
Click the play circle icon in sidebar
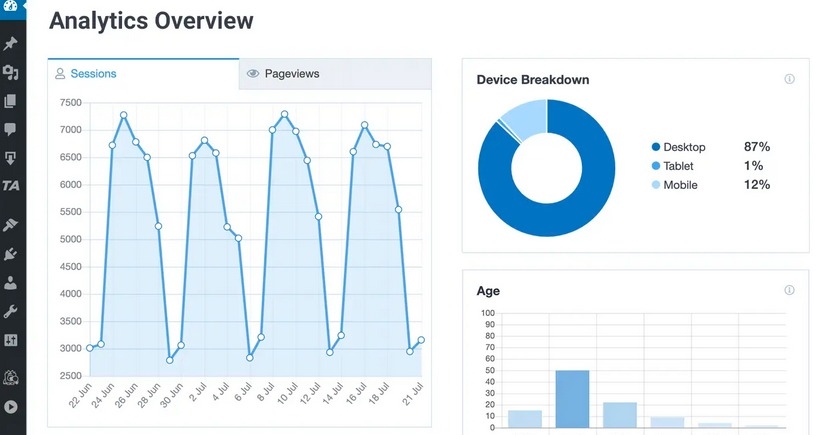click(11, 407)
